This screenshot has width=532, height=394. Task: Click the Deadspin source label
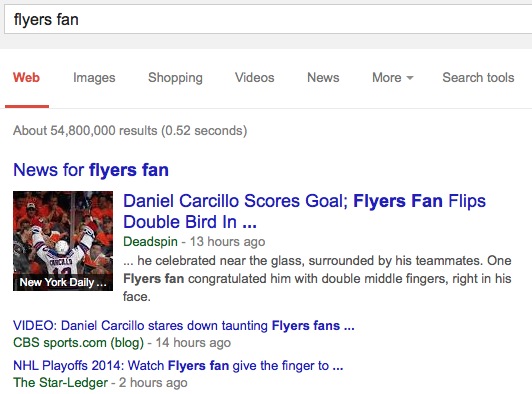click(x=150, y=242)
